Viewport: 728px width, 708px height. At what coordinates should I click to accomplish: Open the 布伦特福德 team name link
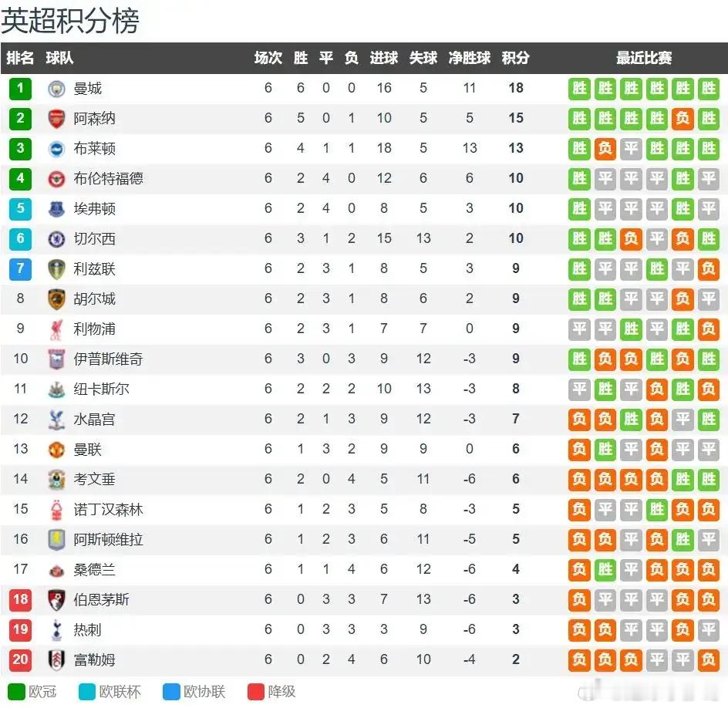pos(108,178)
